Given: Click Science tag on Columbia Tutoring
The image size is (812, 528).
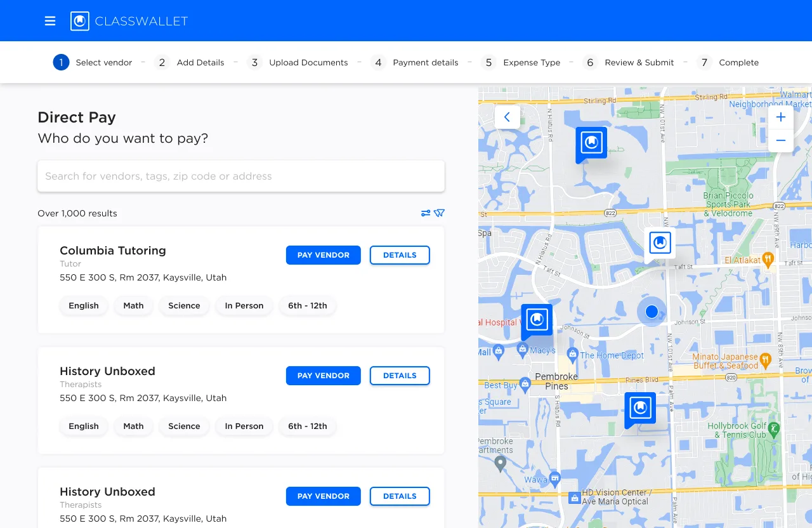Looking at the screenshot, I should point(184,305).
